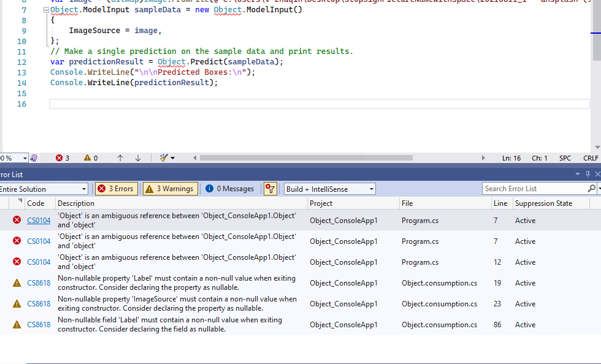Pin the Error List panel
The width and height of the screenshot is (601, 364).
[586, 173]
